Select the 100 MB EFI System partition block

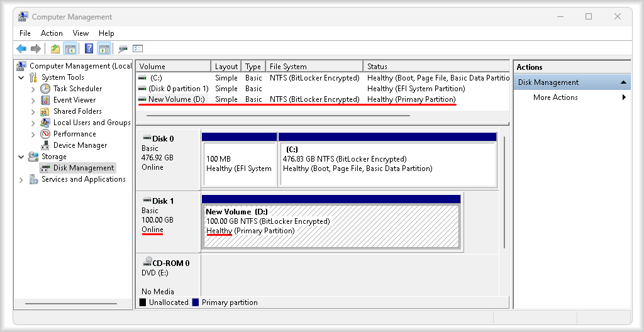240,164
